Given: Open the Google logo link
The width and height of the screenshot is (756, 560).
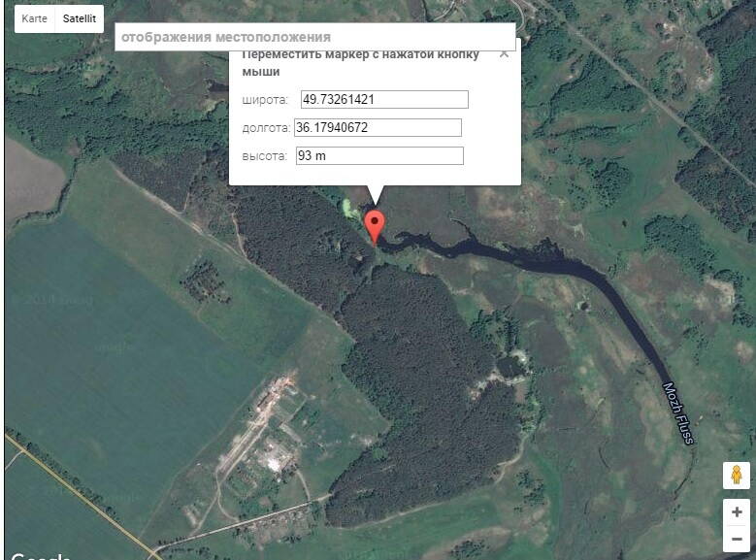Looking at the screenshot, I should point(41,556).
